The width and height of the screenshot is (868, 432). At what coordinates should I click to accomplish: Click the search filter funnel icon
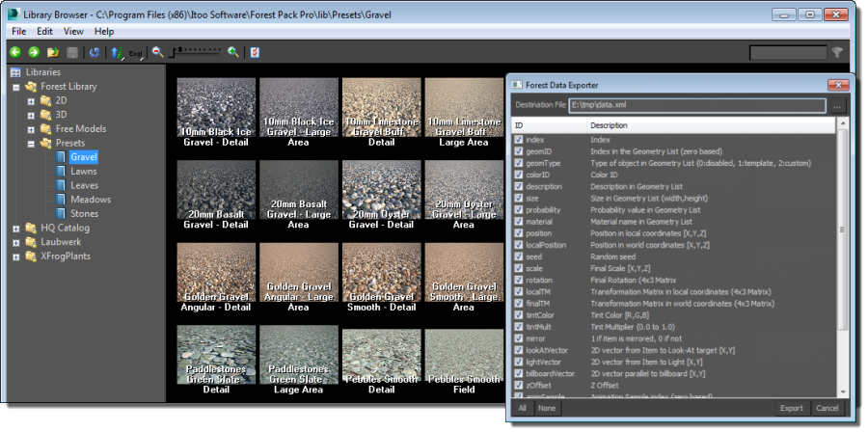pyautogui.click(x=837, y=52)
